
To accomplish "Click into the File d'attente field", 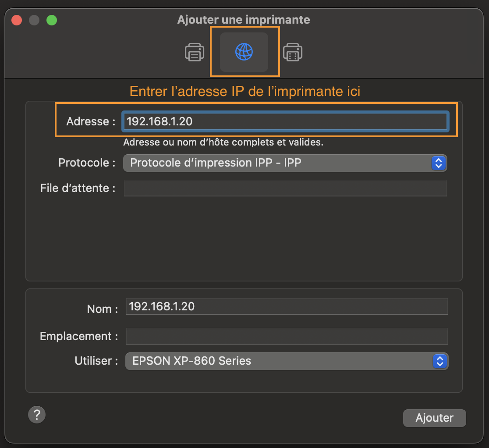I will click(x=285, y=188).
